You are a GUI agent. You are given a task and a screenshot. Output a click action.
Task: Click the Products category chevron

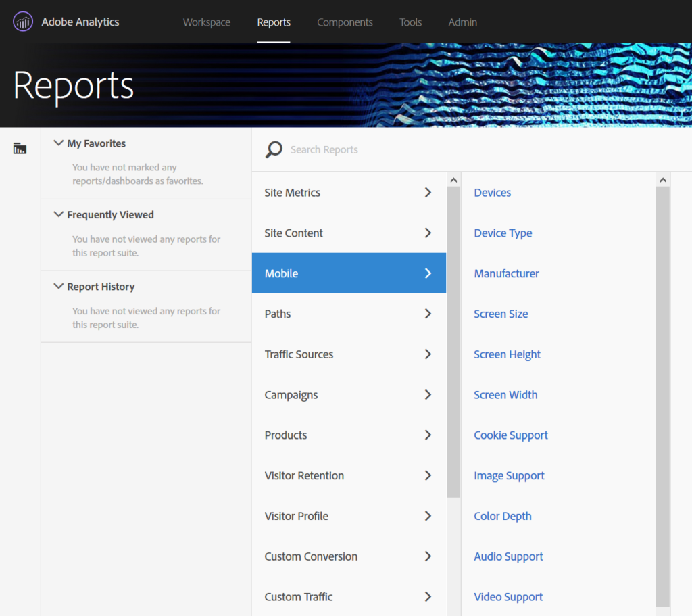pos(428,435)
